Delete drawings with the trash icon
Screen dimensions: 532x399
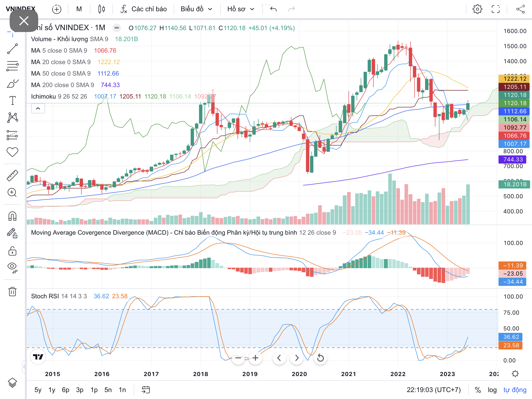coord(12,291)
